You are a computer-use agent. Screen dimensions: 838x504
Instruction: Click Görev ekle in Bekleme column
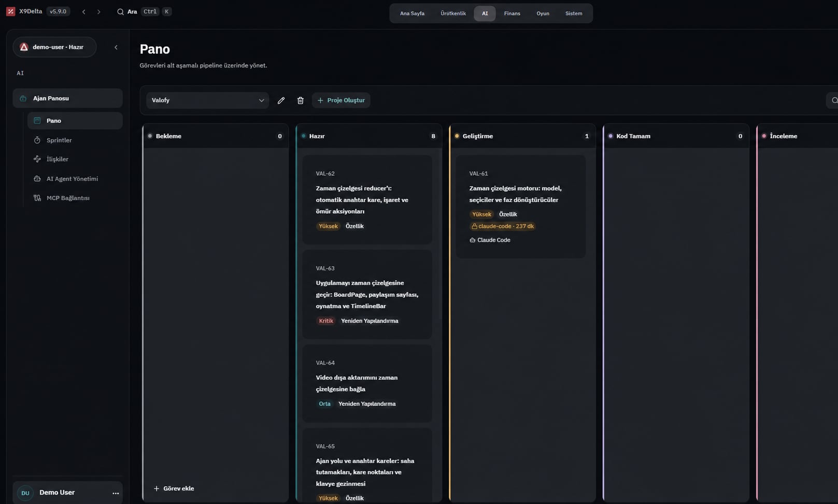[x=174, y=488]
